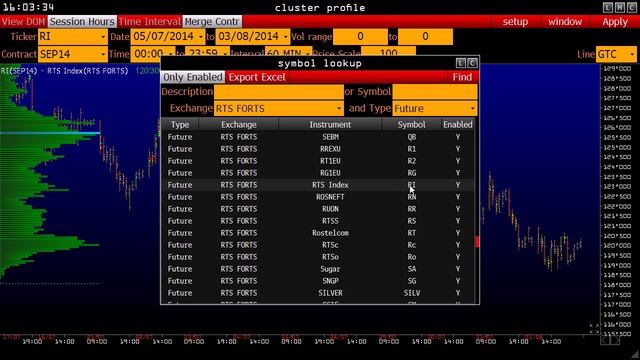This screenshot has height=360, width=640.
Task: Click the symbol lookup scrollbar thumb
Action: point(477,242)
